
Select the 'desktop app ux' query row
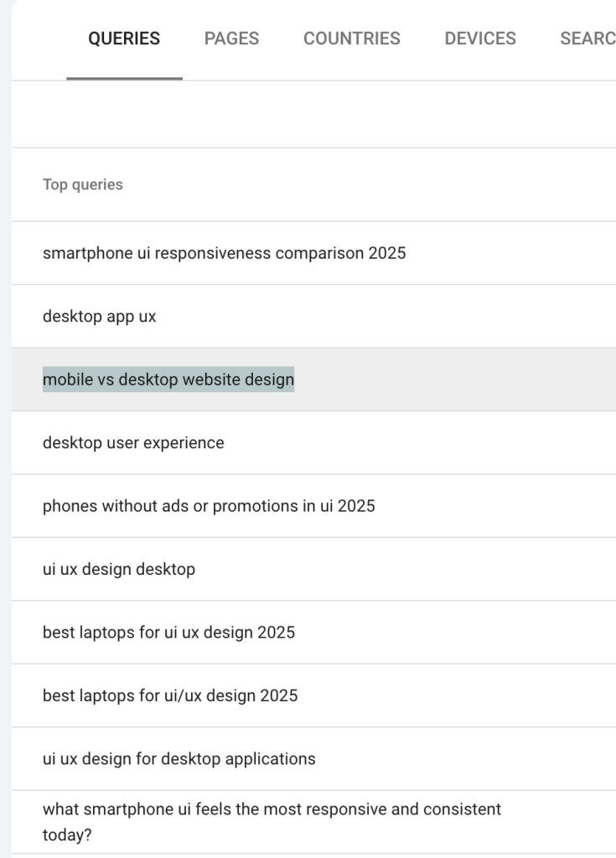click(x=313, y=316)
